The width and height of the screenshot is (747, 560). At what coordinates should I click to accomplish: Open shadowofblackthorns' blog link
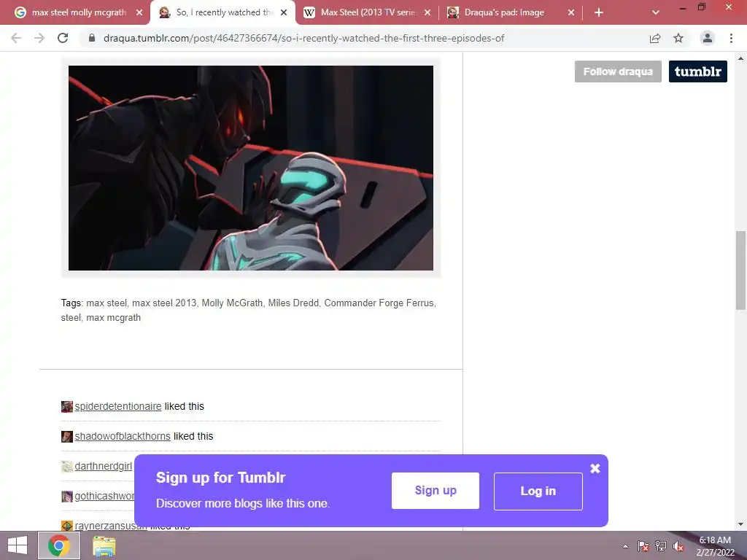[x=123, y=436]
